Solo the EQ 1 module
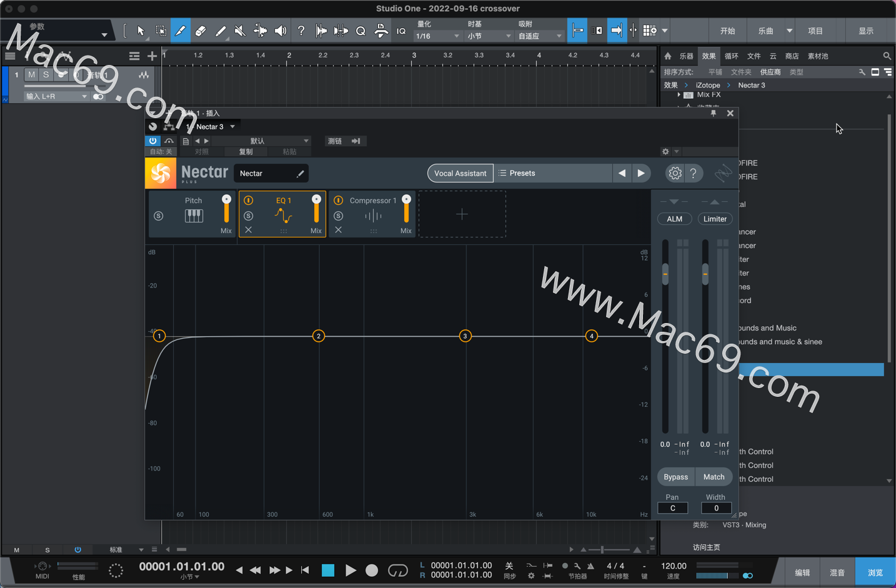 click(248, 216)
